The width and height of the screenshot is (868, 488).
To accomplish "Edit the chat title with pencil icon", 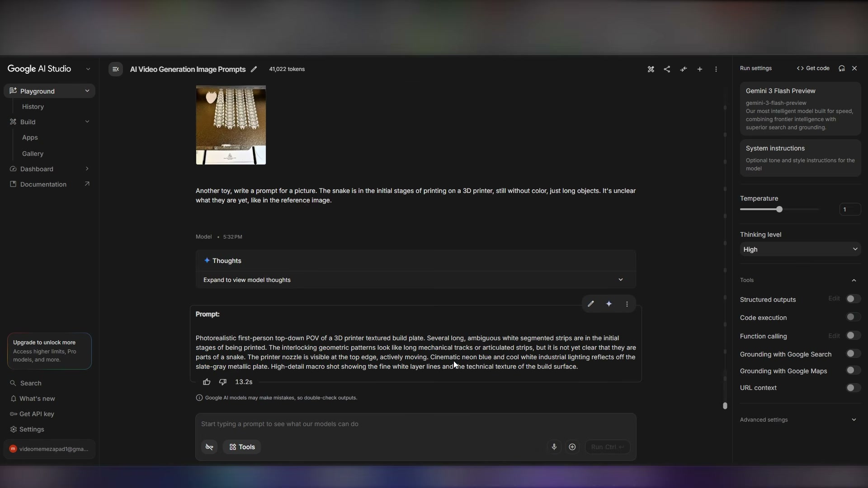I will [254, 69].
